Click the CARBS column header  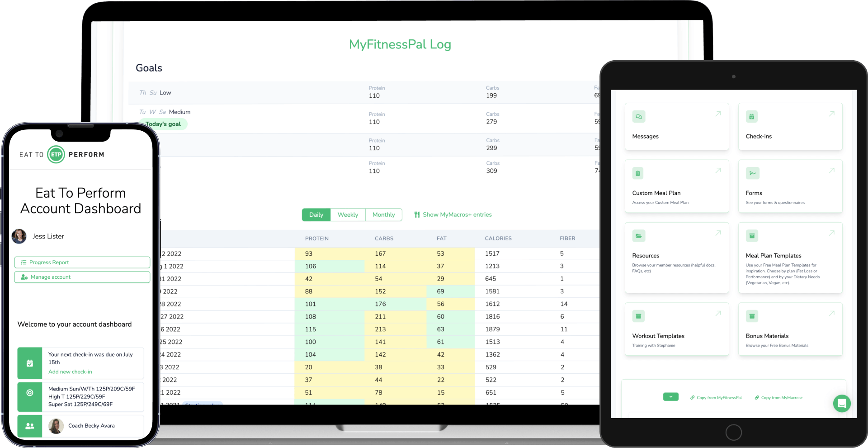point(384,238)
